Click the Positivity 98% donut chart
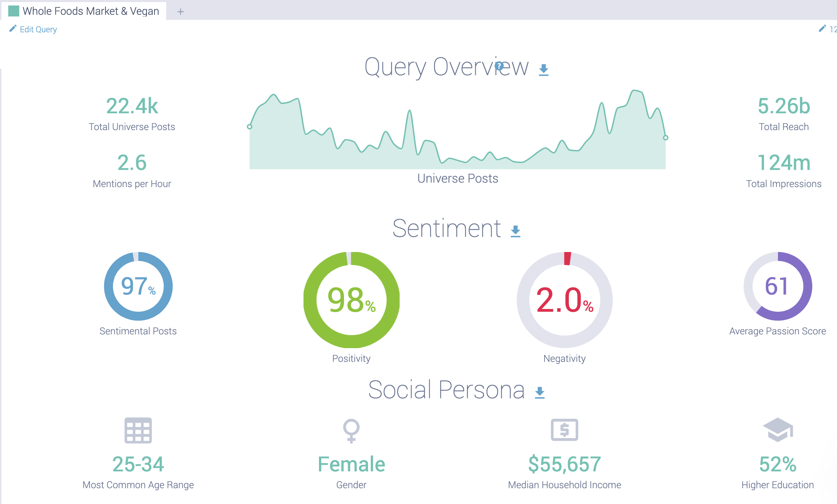Viewport: 837px width, 504px height. coord(351,300)
